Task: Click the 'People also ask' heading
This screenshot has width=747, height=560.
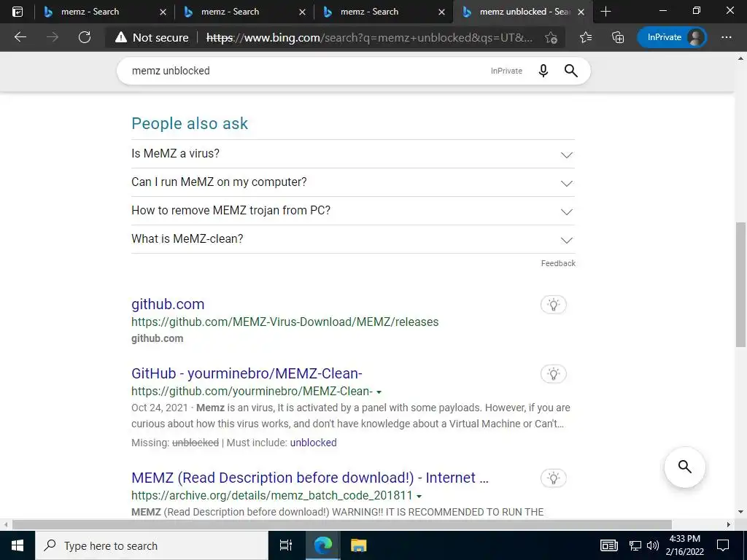Action: (x=190, y=123)
